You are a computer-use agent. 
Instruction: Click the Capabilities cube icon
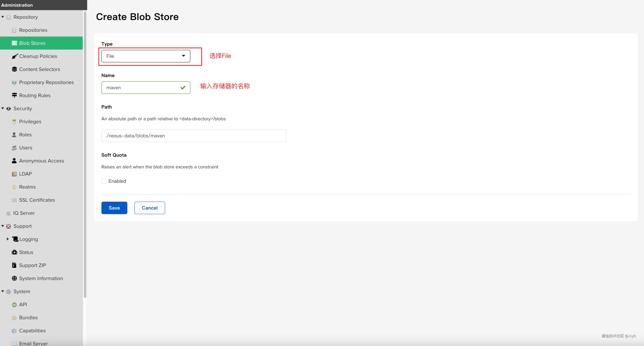click(x=14, y=331)
